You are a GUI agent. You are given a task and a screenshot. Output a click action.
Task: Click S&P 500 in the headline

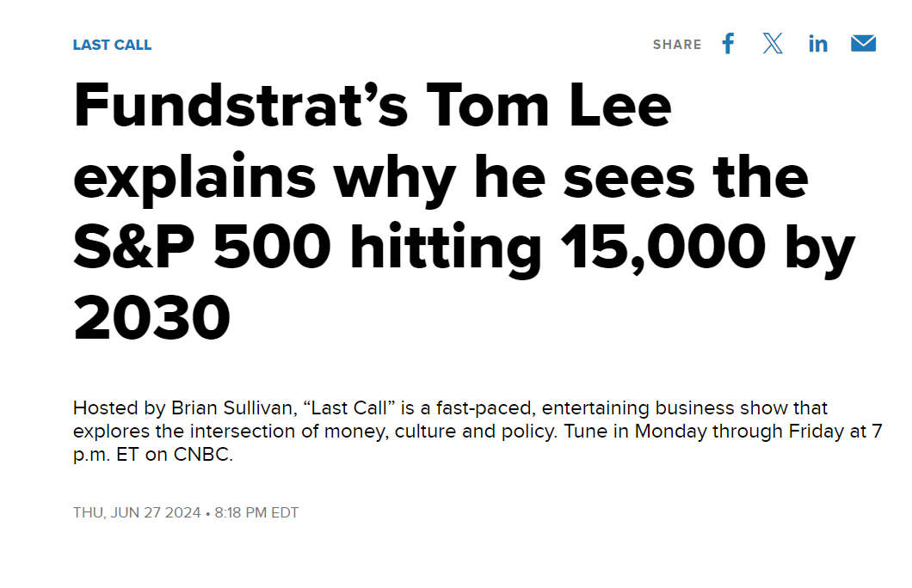click(202, 248)
